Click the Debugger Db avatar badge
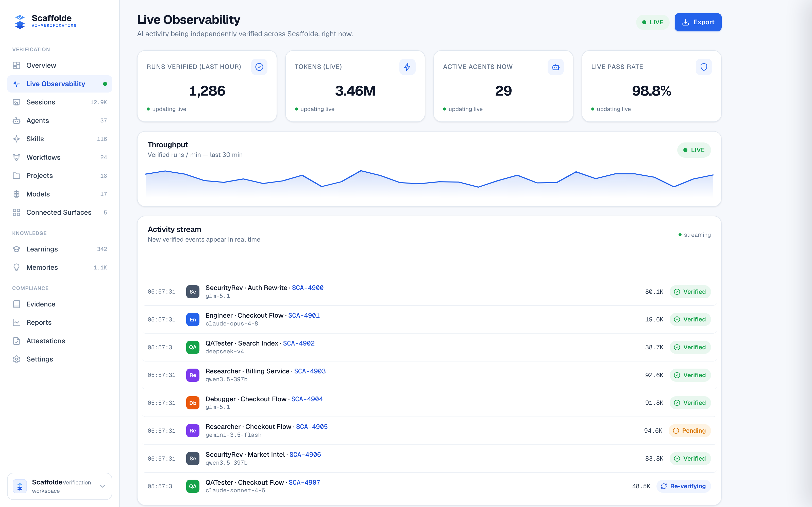Image resolution: width=812 pixels, height=507 pixels. coord(193,403)
